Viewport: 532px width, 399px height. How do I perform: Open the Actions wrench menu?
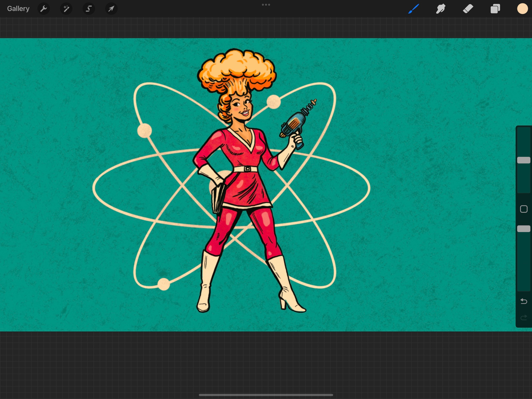pyautogui.click(x=44, y=9)
